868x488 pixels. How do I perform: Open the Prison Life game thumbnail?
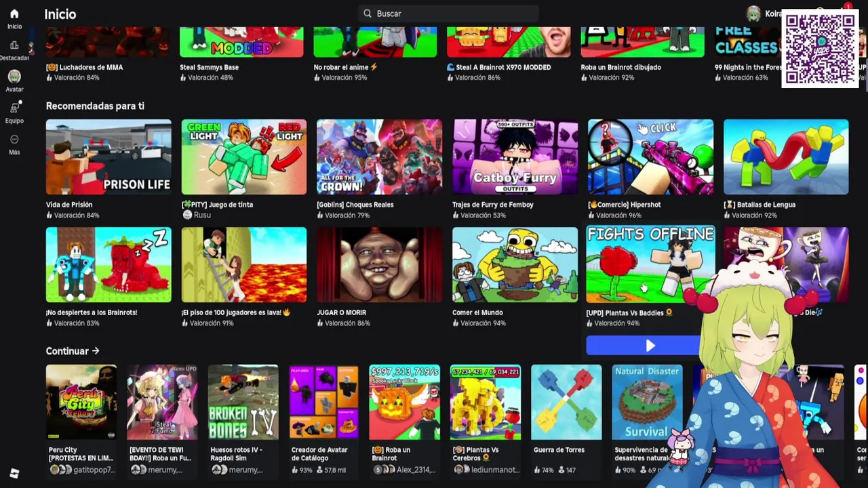click(x=108, y=157)
